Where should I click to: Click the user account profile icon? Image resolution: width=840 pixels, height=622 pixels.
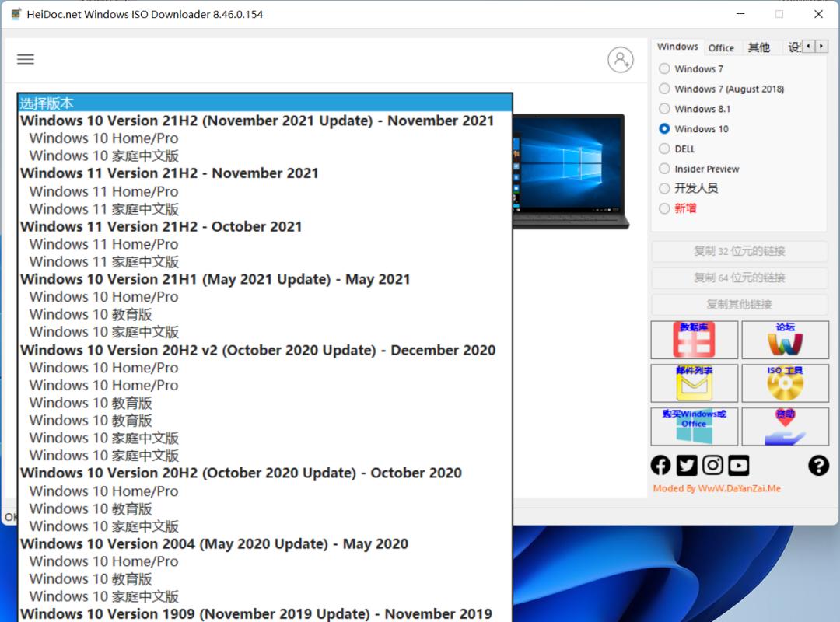click(620, 60)
